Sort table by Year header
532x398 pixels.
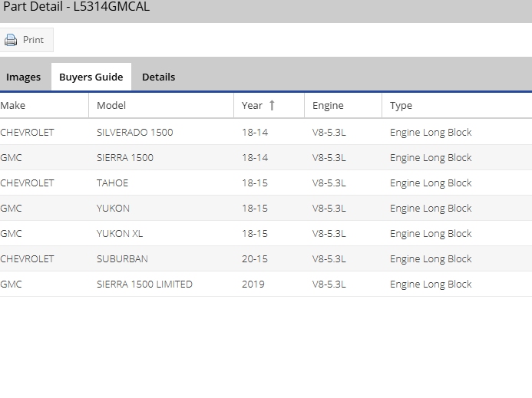coord(252,106)
